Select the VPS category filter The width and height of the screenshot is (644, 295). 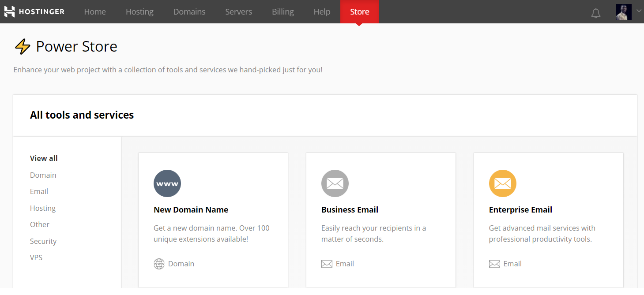[x=36, y=257]
